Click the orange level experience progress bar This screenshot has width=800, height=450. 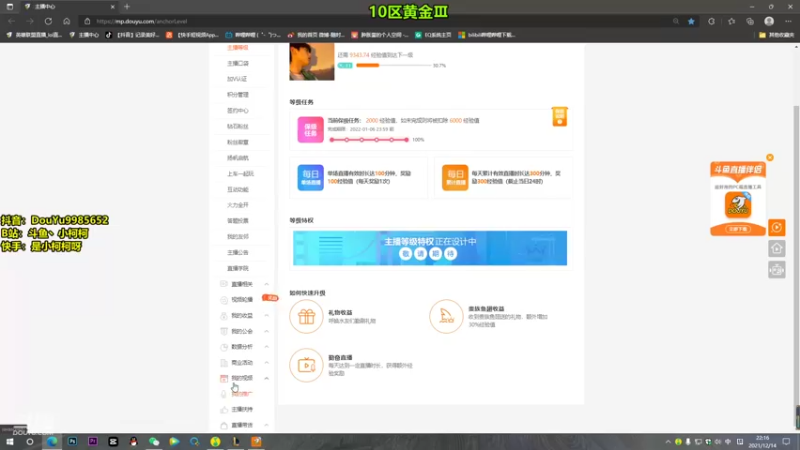tap(393, 65)
